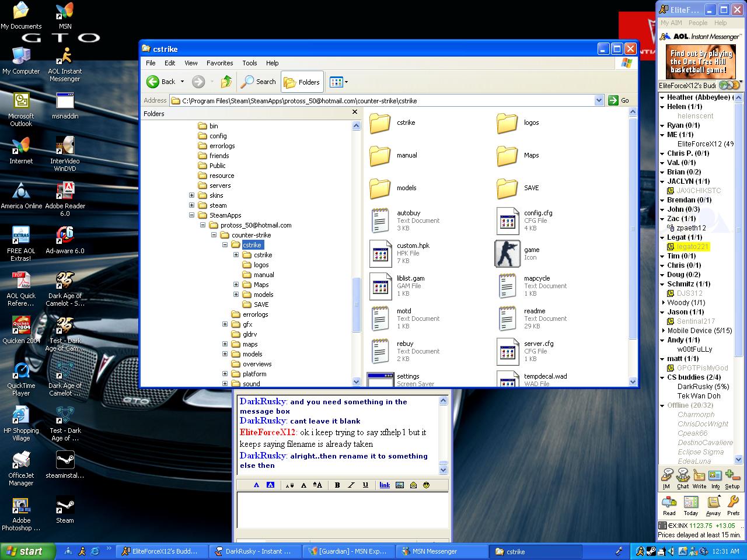
Task: Open the Back history dropdown arrow
Action: (182, 82)
